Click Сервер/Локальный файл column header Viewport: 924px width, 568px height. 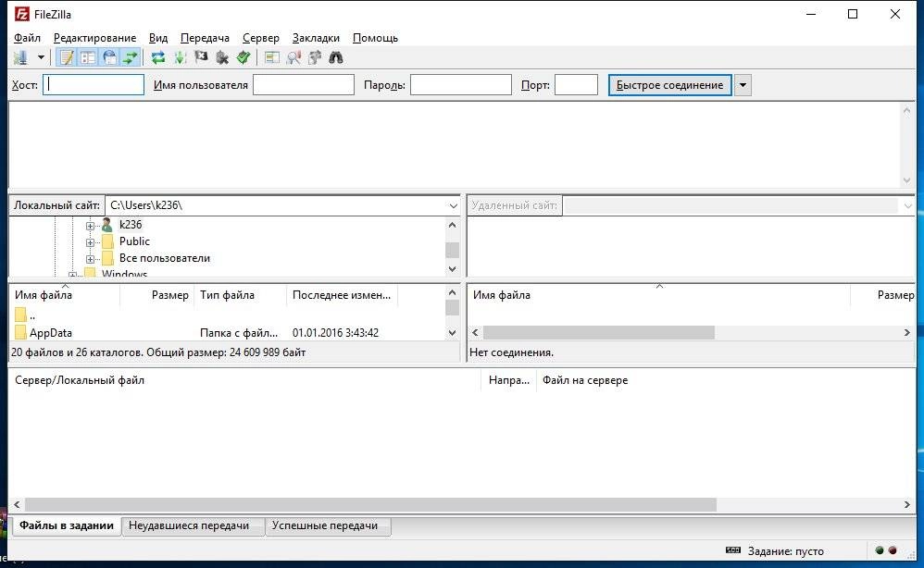pos(246,380)
